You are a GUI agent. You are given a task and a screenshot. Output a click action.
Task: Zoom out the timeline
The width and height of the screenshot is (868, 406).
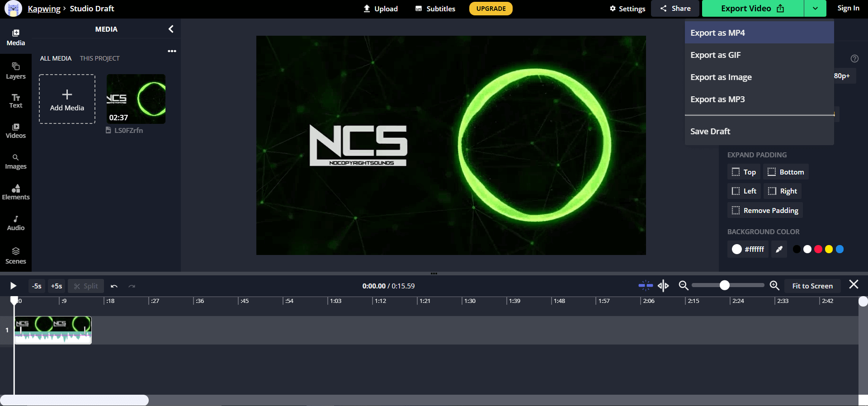click(x=684, y=285)
